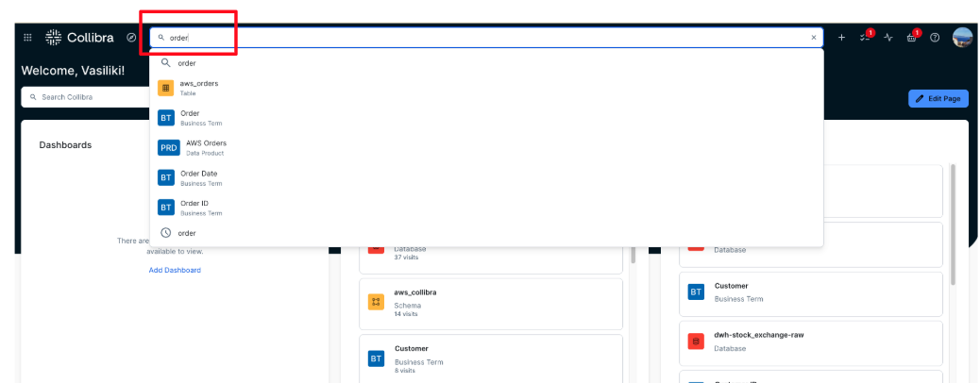Screen dimensions: 980x383
Task: Open the activity pulse icon
Action: [x=888, y=38]
